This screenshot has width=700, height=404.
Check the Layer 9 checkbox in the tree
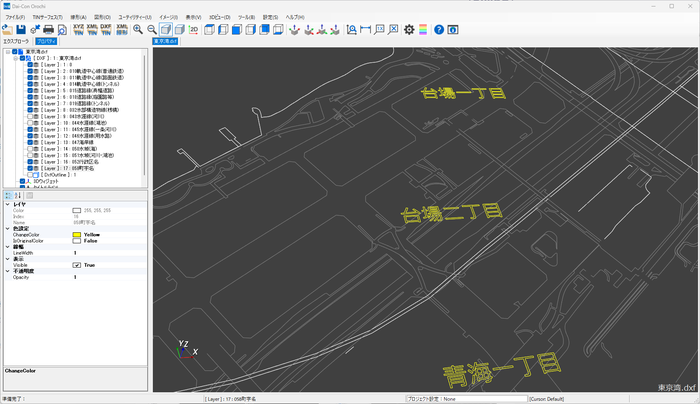click(30, 117)
